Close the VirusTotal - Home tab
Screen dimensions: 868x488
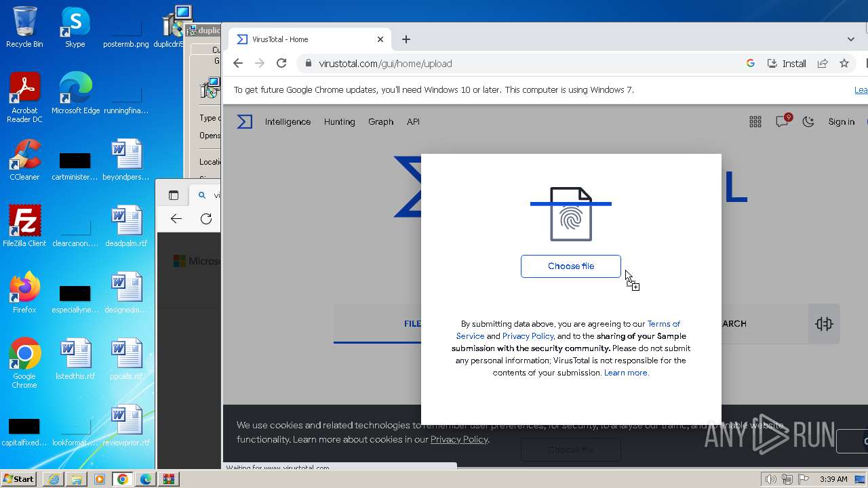(x=380, y=39)
